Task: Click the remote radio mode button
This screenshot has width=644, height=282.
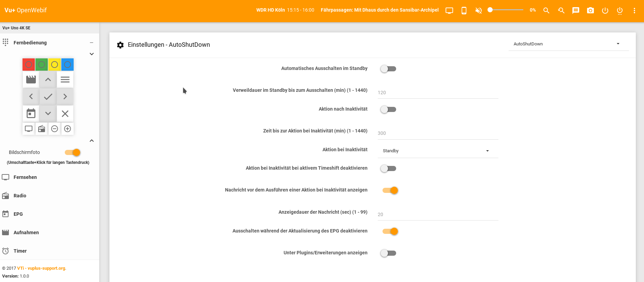Action: tap(42, 129)
